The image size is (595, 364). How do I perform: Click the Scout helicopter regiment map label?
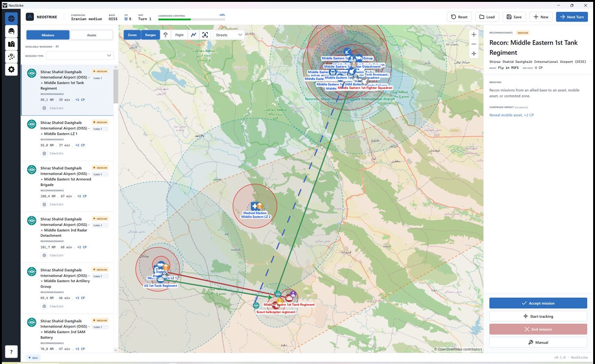tap(276, 312)
